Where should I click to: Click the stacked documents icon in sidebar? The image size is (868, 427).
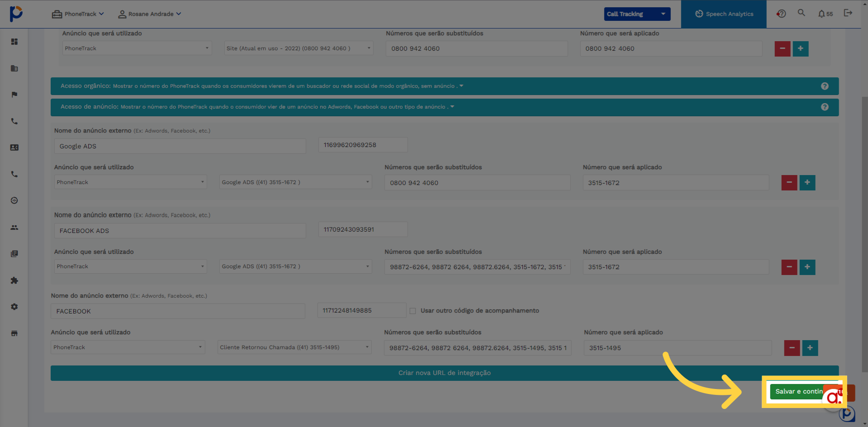(x=14, y=254)
